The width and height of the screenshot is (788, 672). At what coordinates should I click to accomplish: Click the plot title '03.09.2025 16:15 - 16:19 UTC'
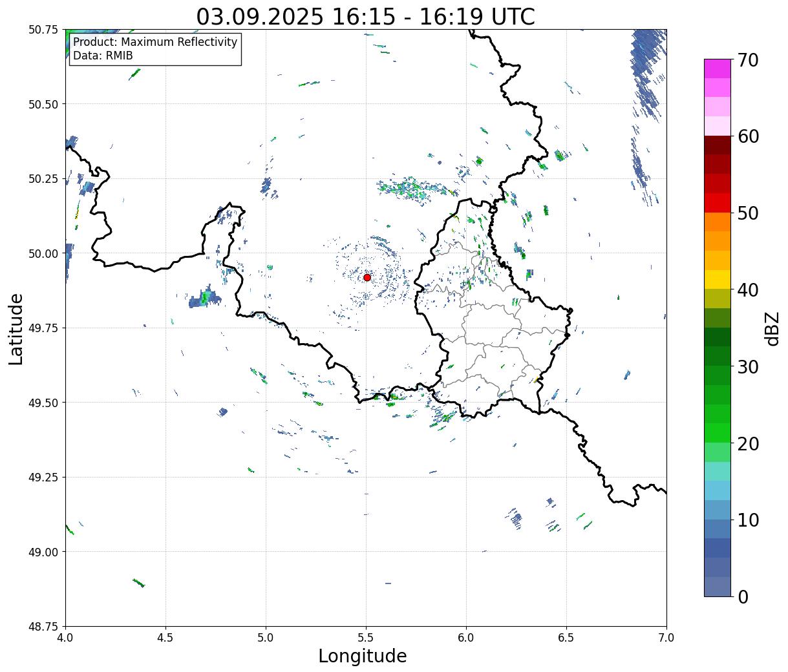pos(366,16)
